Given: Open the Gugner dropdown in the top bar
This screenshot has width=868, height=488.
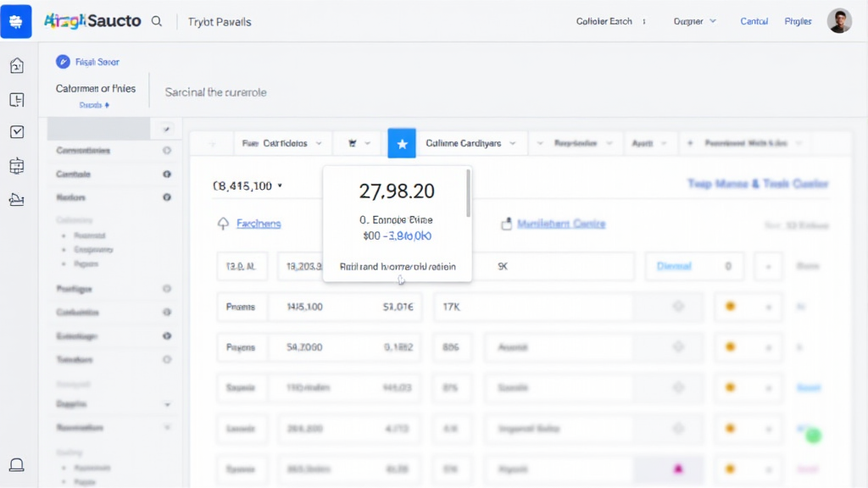Looking at the screenshot, I should coord(694,20).
